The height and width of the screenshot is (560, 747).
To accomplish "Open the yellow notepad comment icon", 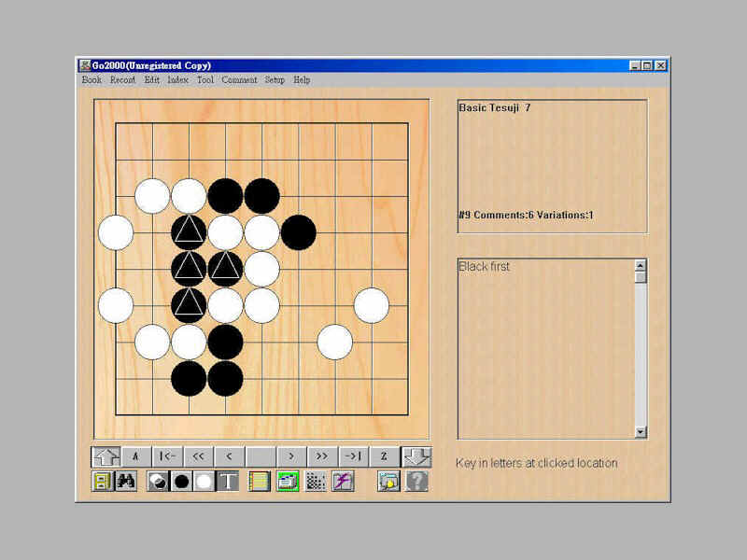I will coord(260,482).
